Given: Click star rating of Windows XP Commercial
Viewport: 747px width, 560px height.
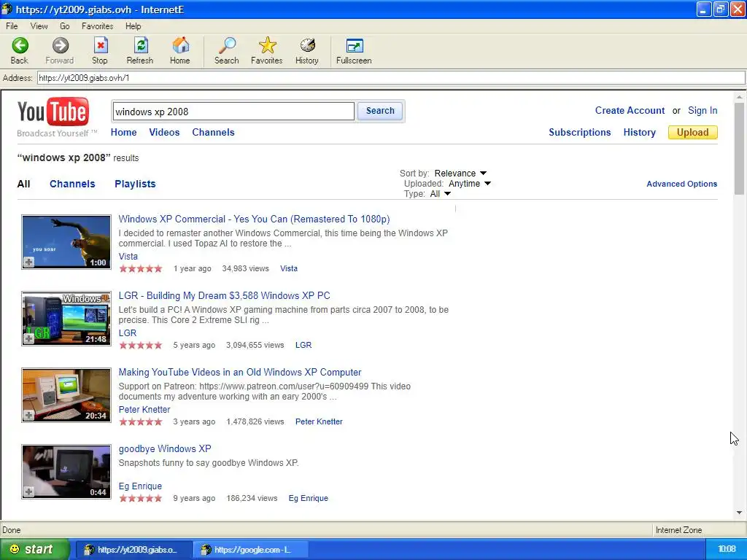Looking at the screenshot, I should pyautogui.click(x=141, y=268).
